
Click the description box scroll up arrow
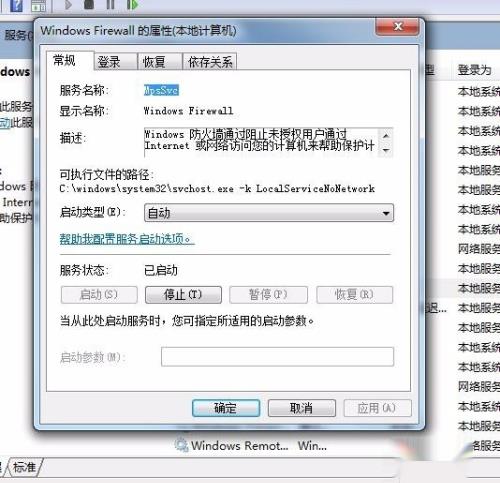386,136
